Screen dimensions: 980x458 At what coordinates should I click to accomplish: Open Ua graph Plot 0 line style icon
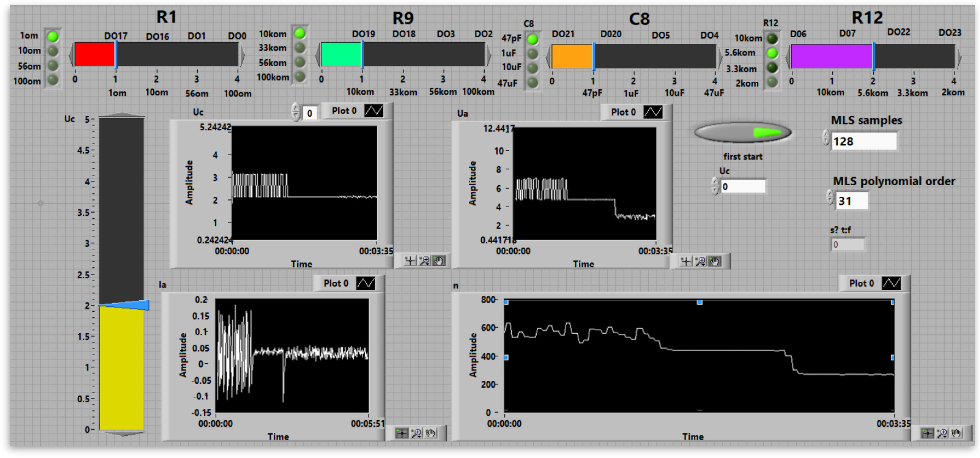(653, 112)
